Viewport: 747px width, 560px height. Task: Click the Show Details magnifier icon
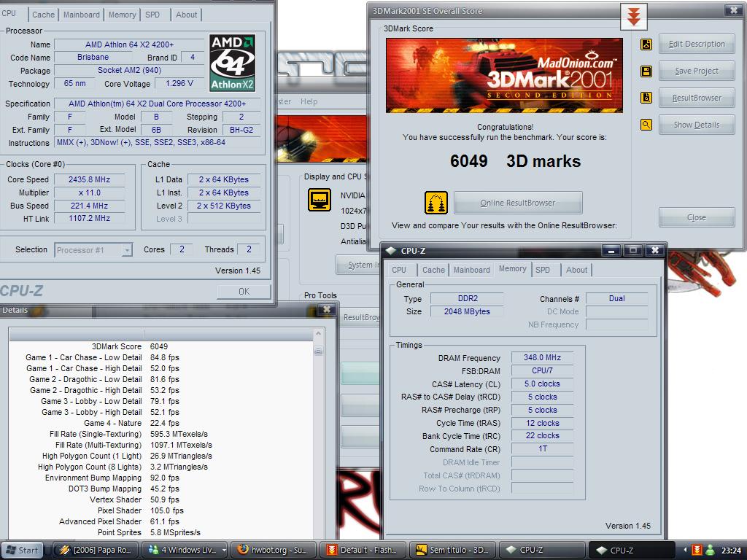[646, 125]
